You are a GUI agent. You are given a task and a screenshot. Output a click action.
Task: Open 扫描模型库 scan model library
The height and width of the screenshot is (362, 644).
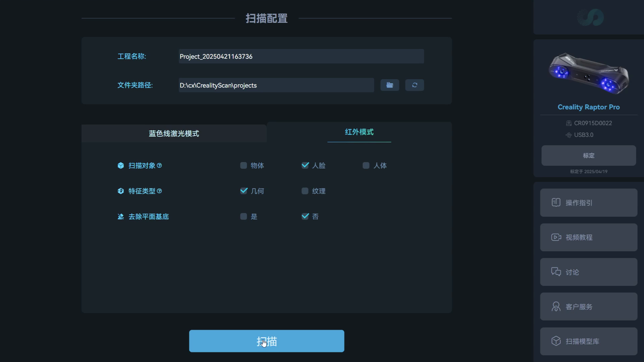[589, 341]
